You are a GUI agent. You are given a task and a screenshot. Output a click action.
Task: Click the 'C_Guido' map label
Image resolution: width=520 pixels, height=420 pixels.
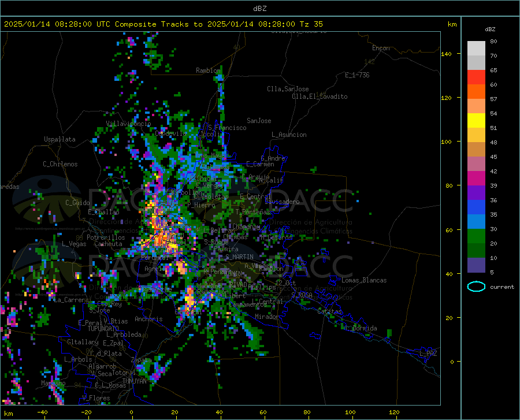(x=77, y=203)
